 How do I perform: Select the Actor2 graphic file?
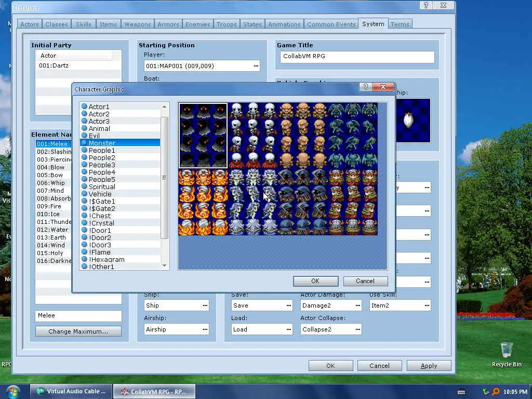pos(120,114)
